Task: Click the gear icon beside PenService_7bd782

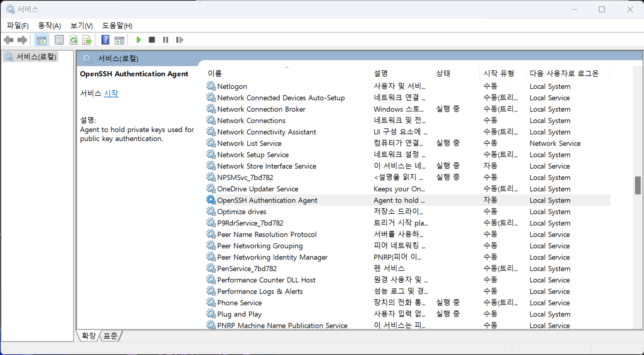Action: click(x=211, y=268)
